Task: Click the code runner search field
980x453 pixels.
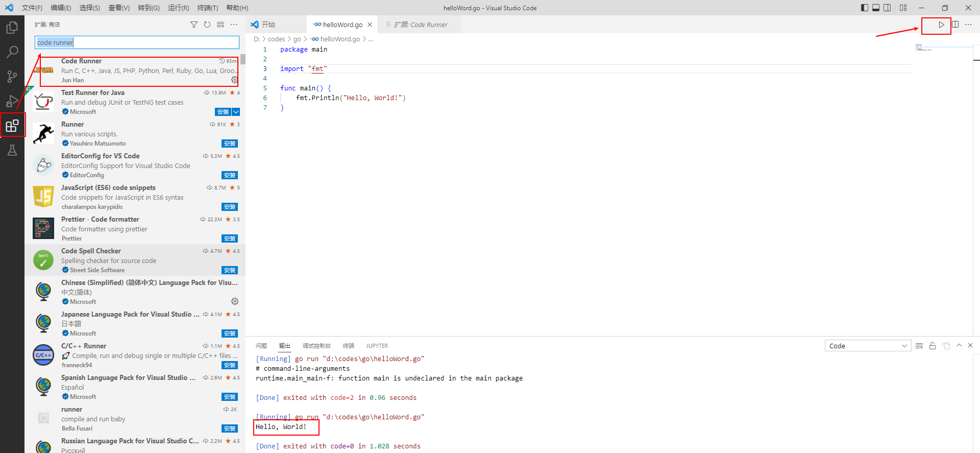Action: click(137, 42)
